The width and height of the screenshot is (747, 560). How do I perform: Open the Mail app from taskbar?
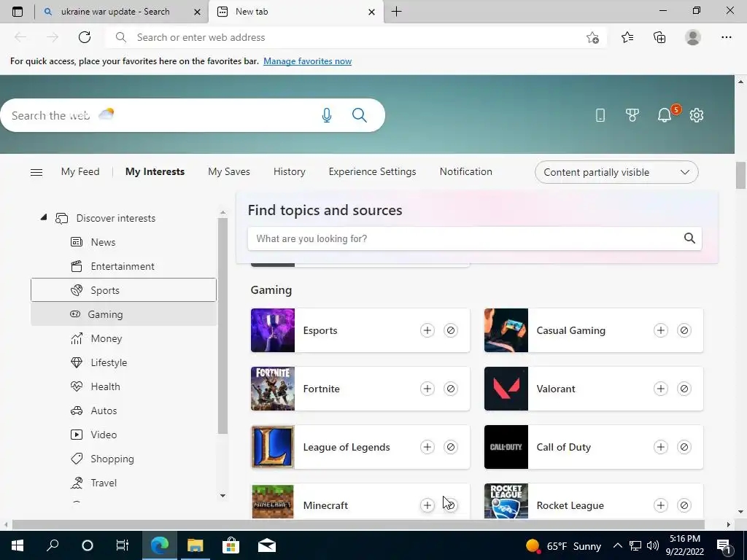pyautogui.click(x=267, y=545)
